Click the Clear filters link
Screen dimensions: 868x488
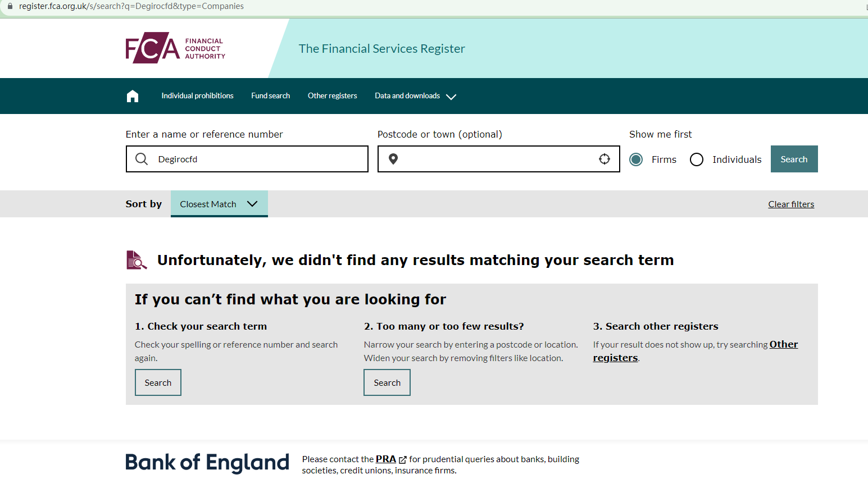point(790,204)
